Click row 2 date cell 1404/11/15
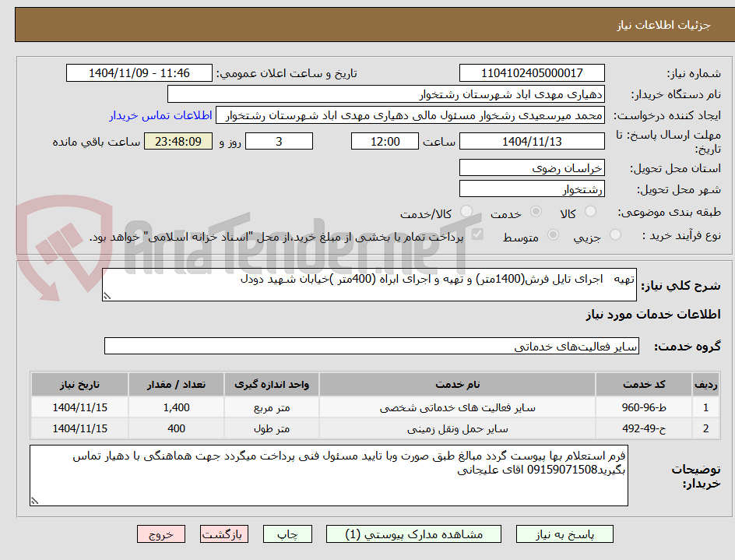The height and width of the screenshot is (560, 735). coord(79,428)
